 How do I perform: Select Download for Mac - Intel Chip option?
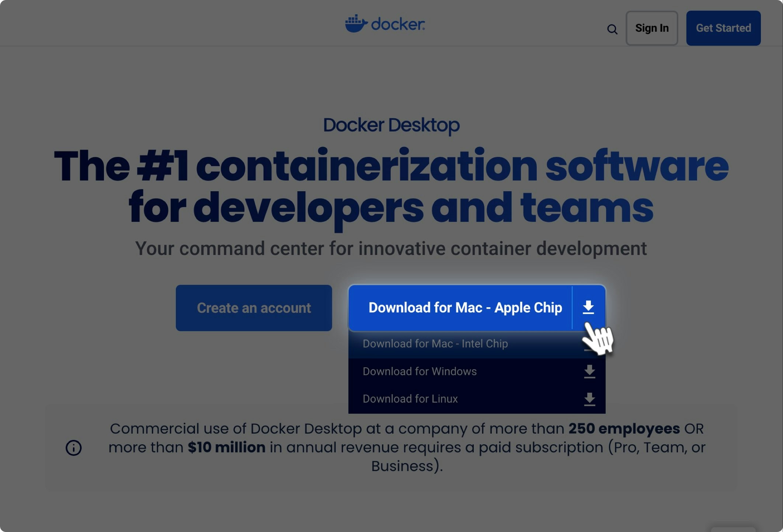[435, 344]
